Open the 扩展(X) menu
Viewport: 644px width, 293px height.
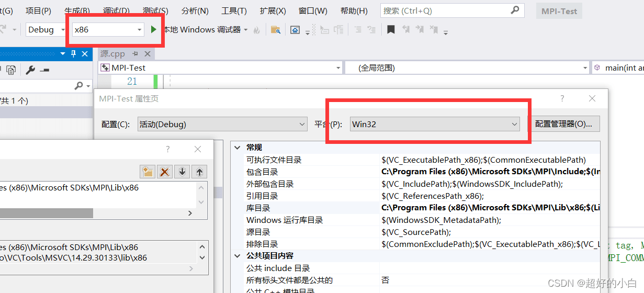[x=273, y=10]
